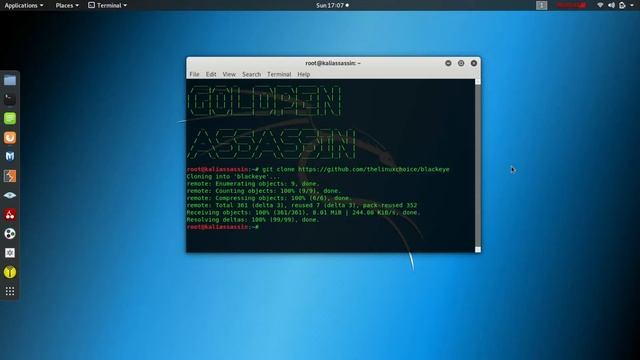Maximize the terminal window
Image resolution: width=640 pixels, height=360 pixels.
(x=461, y=63)
